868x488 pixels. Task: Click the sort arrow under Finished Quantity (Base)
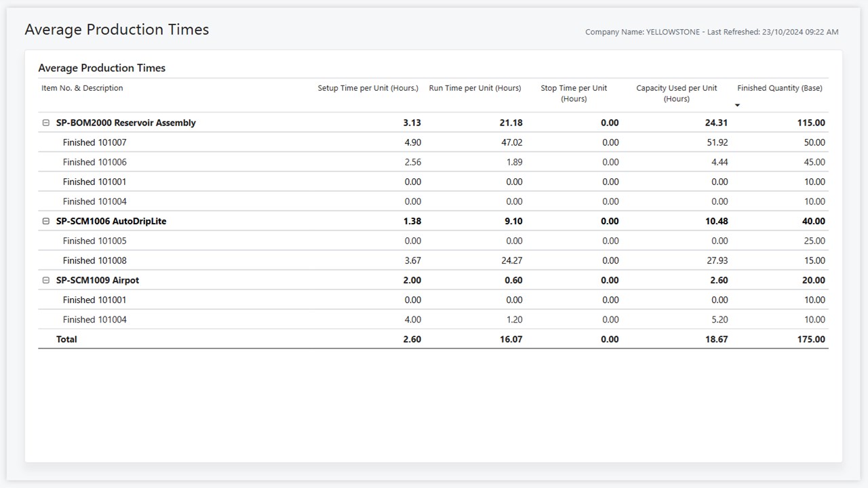[737, 105]
